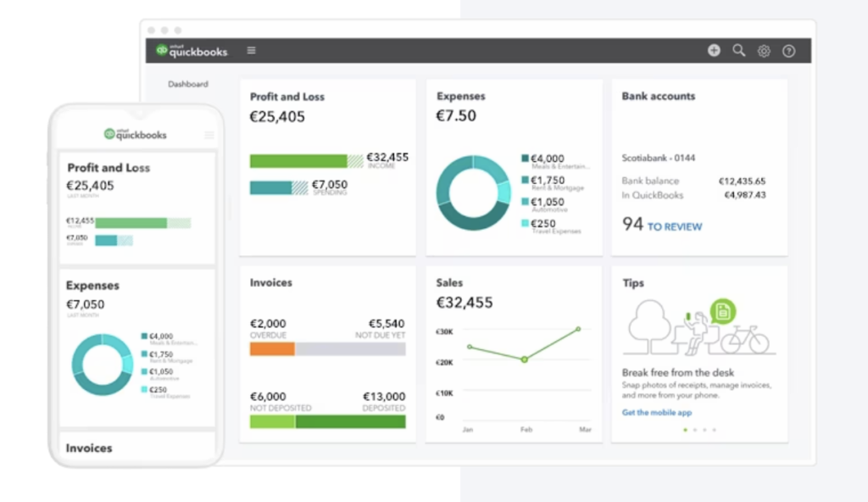The height and width of the screenshot is (502, 868).
Task: Click the €13,000 deposited amount
Action: 384,397
